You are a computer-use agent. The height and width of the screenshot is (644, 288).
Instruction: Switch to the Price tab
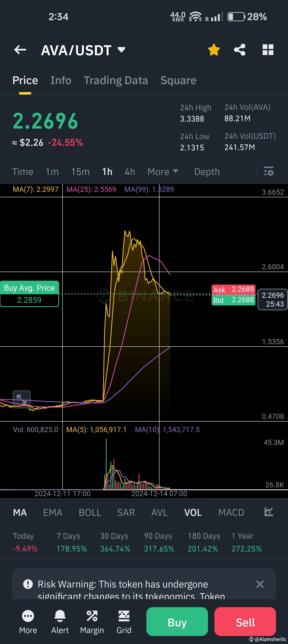(x=25, y=80)
